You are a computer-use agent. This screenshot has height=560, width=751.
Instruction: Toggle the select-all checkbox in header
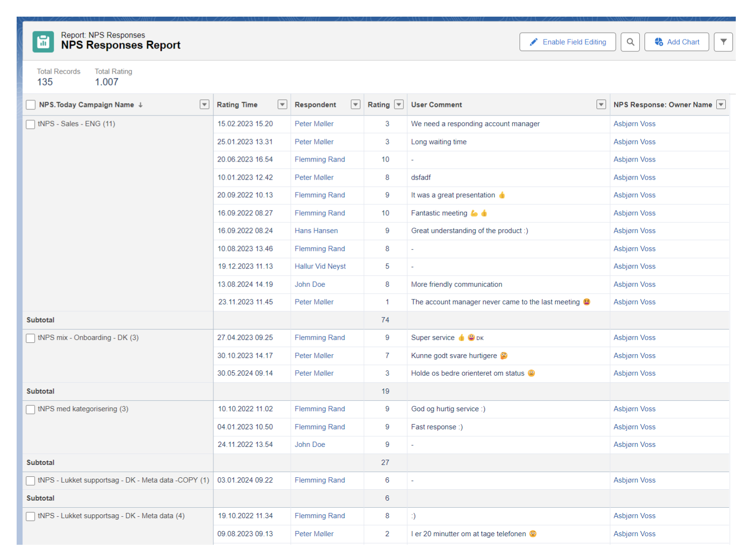click(31, 105)
